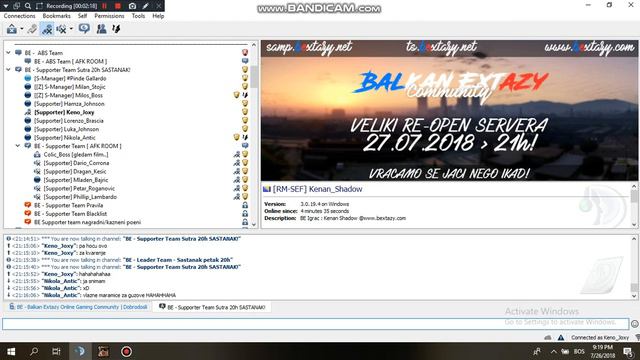
Task: Click red shield icon on ABS Team row
Action: pos(245,53)
